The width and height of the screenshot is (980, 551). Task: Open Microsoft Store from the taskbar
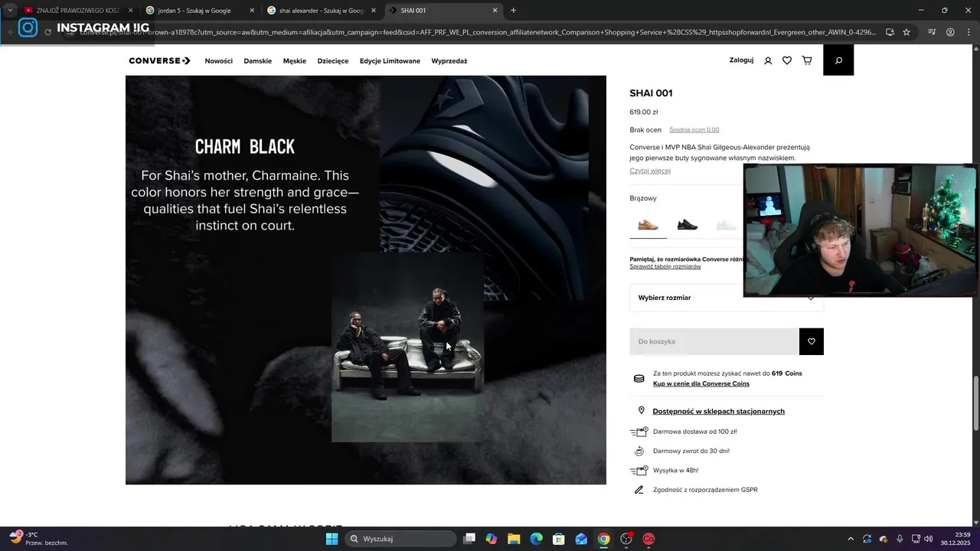[559, 539]
